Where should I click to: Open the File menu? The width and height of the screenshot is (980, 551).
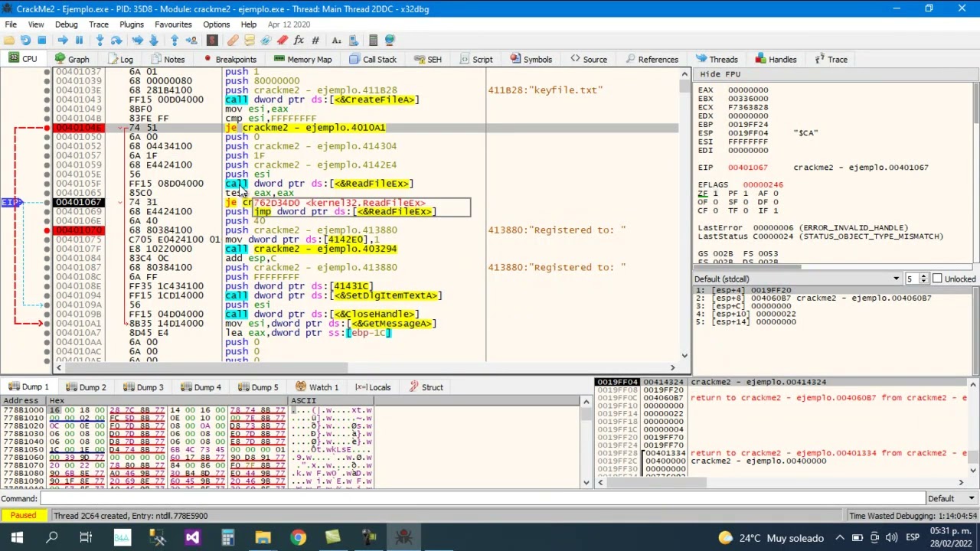(11, 24)
